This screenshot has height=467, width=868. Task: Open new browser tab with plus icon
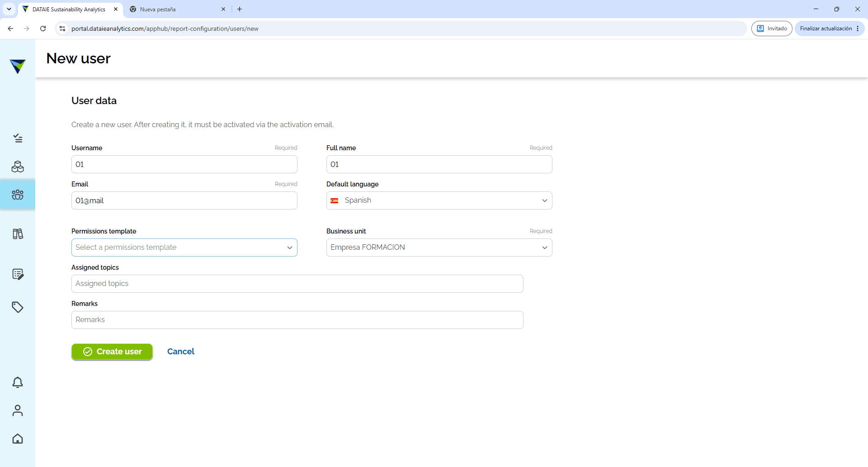(x=240, y=9)
